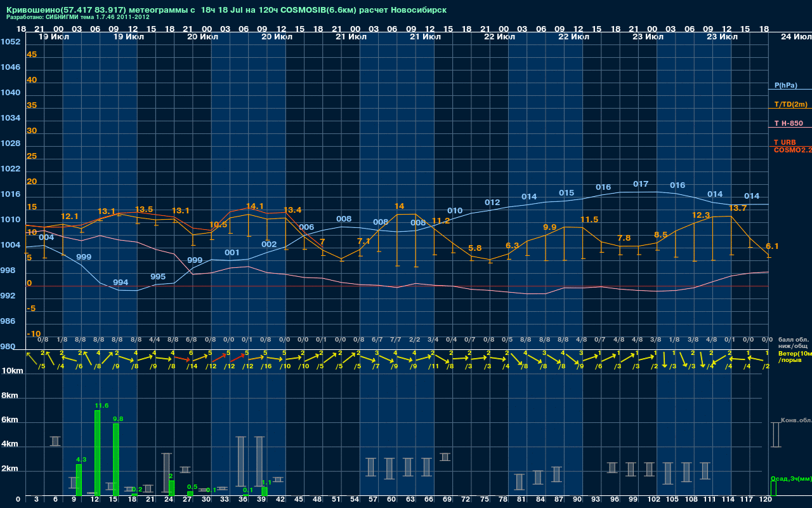This screenshot has width=812, height=508.
Task: Click the pressure value 994
Action: (121, 283)
